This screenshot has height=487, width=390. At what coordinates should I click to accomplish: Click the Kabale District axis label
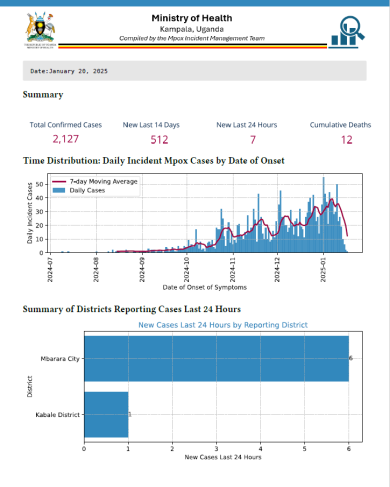58,415
